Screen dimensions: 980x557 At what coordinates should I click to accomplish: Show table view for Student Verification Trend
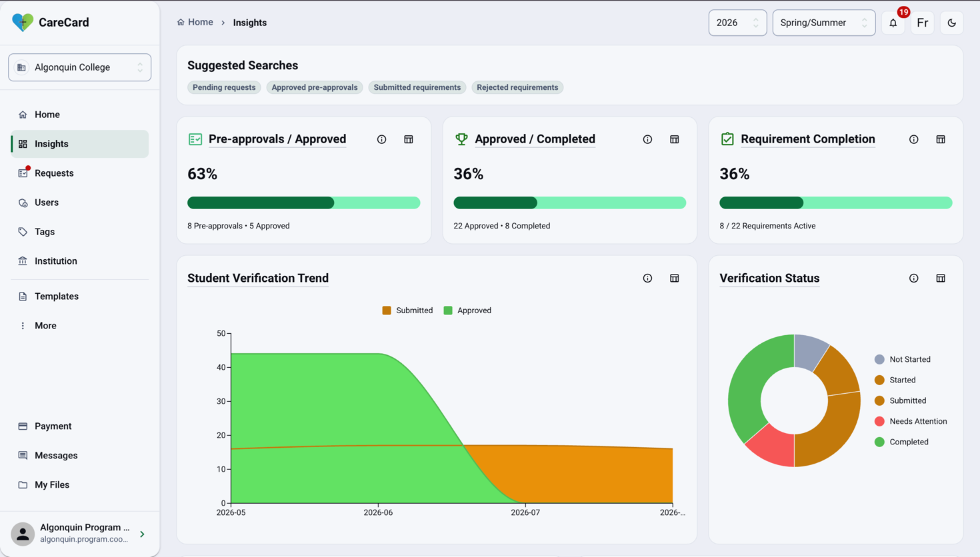[675, 278]
